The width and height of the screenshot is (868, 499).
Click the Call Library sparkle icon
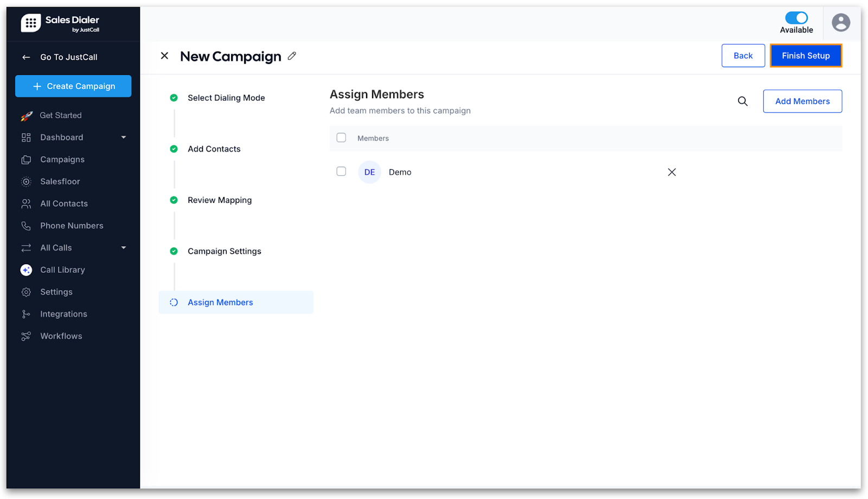[x=26, y=270]
